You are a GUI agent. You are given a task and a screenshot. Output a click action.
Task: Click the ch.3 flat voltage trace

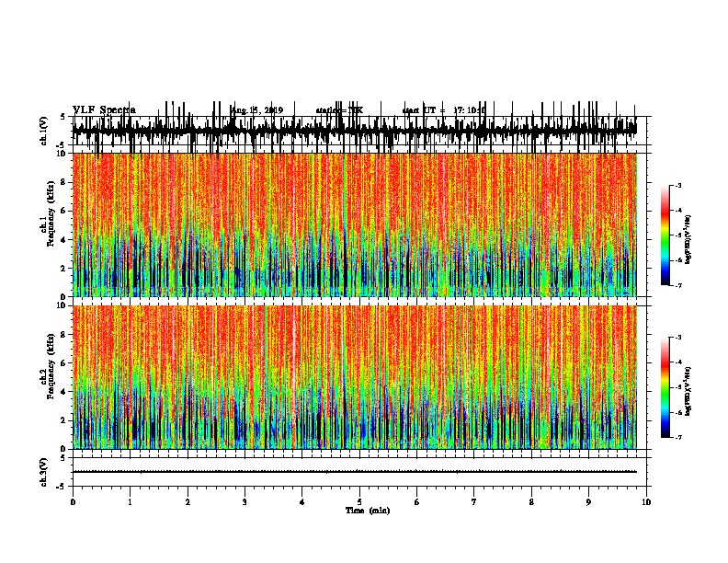(x=354, y=472)
